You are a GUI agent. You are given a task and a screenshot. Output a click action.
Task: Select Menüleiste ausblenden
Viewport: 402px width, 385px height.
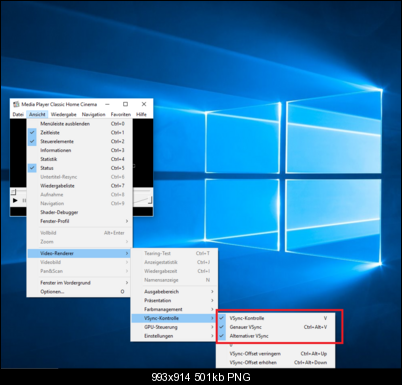tap(80, 124)
